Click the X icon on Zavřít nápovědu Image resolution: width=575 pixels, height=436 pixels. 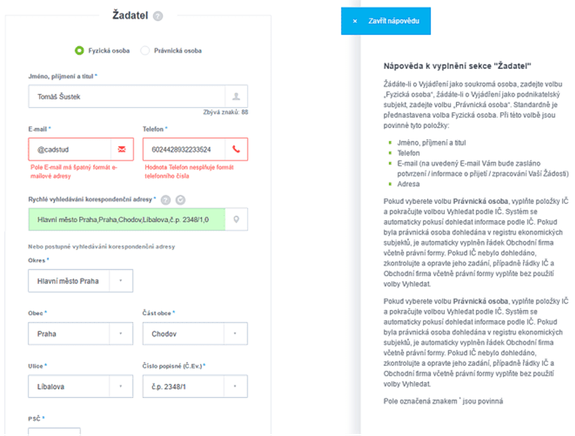coord(355,21)
